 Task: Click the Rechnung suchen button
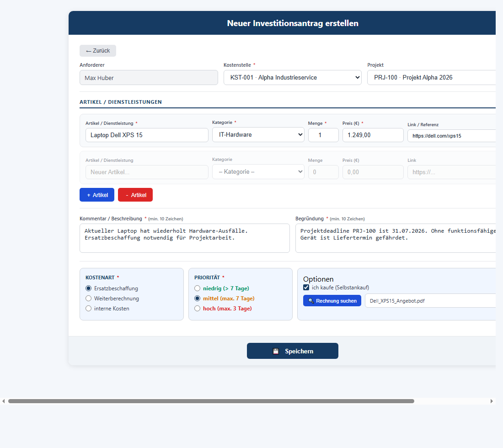332,301
